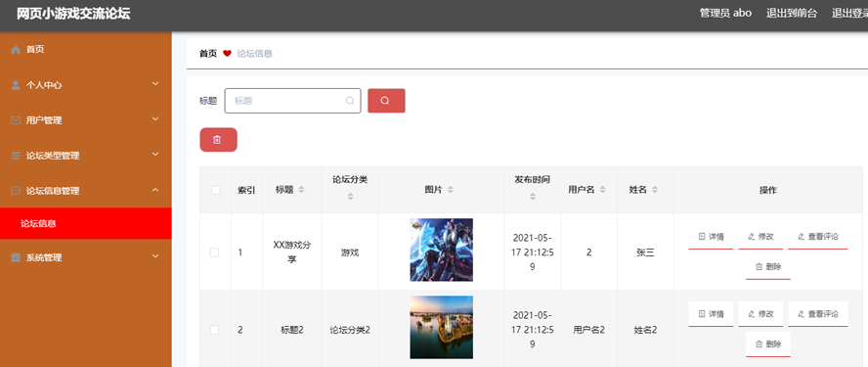Image resolution: width=868 pixels, height=367 pixels.
Task: Open the game character thumbnail in row 1
Action: pos(441,250)
